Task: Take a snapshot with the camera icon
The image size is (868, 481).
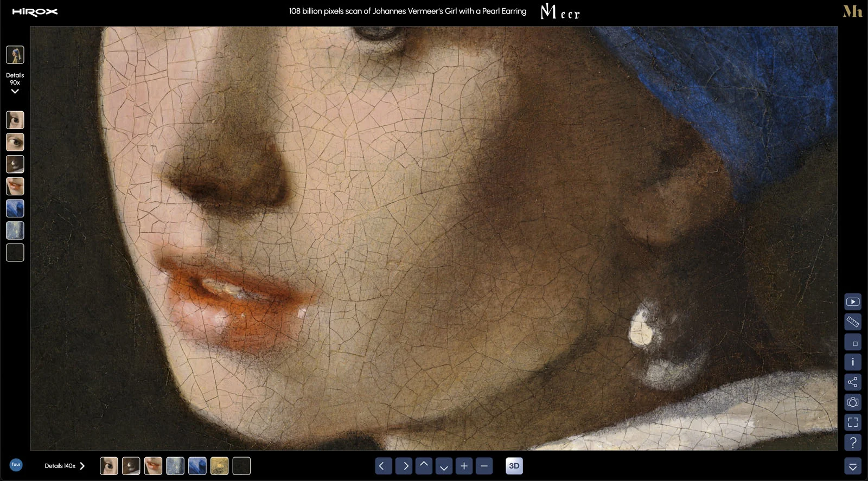Action: click(x=853, y=402)
